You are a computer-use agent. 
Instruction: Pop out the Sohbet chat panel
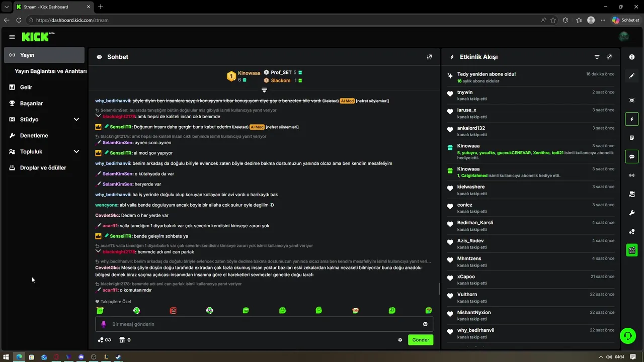tap(429, 57)
